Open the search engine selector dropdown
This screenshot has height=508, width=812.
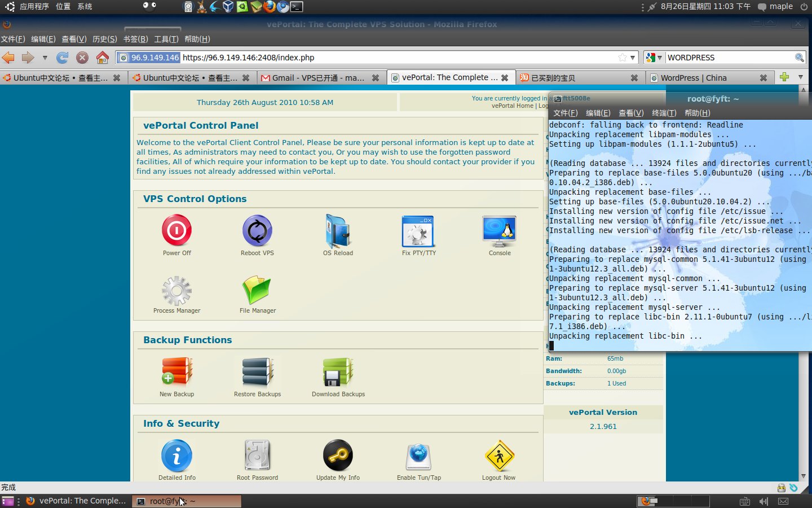point(654,58)
